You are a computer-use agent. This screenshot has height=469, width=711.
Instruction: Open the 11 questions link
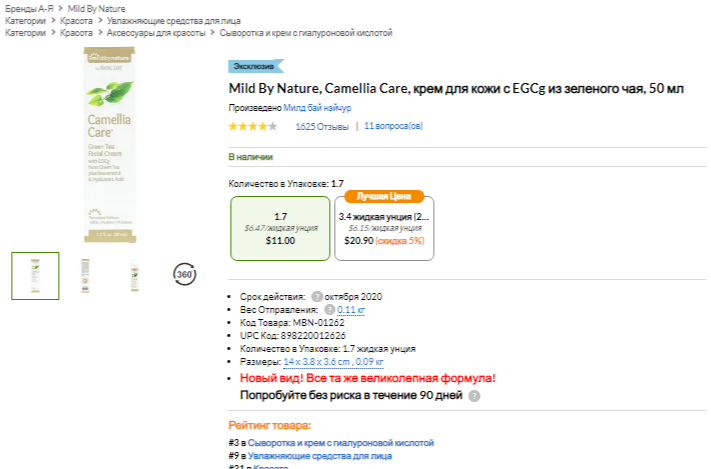click(x=393, y=127)
